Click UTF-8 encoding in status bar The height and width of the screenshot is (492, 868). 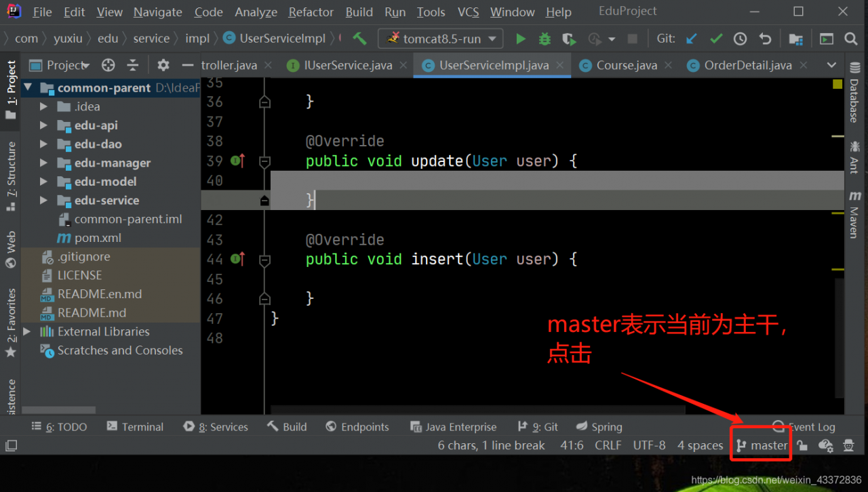(649, 445)
